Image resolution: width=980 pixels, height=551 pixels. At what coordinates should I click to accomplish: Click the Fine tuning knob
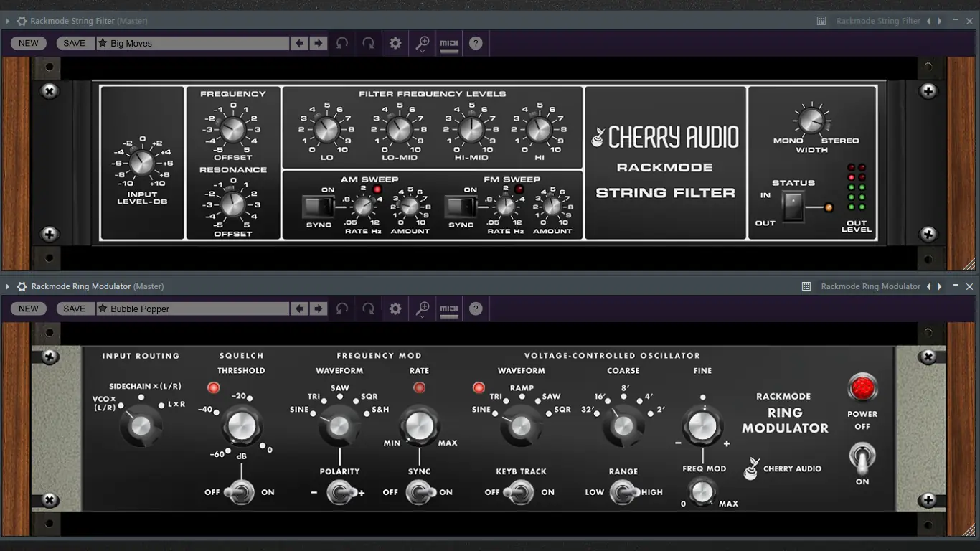[702, 426]
